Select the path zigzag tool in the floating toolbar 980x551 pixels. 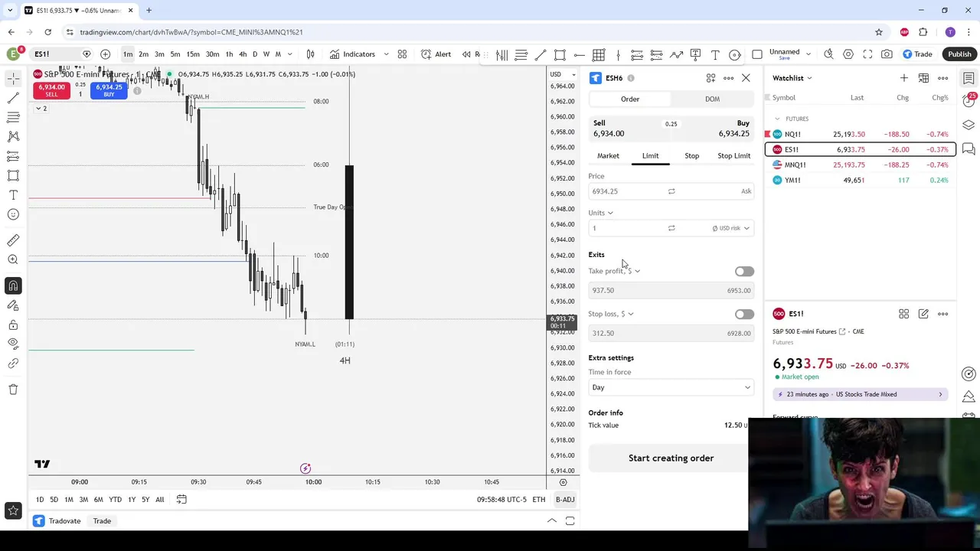676,54
